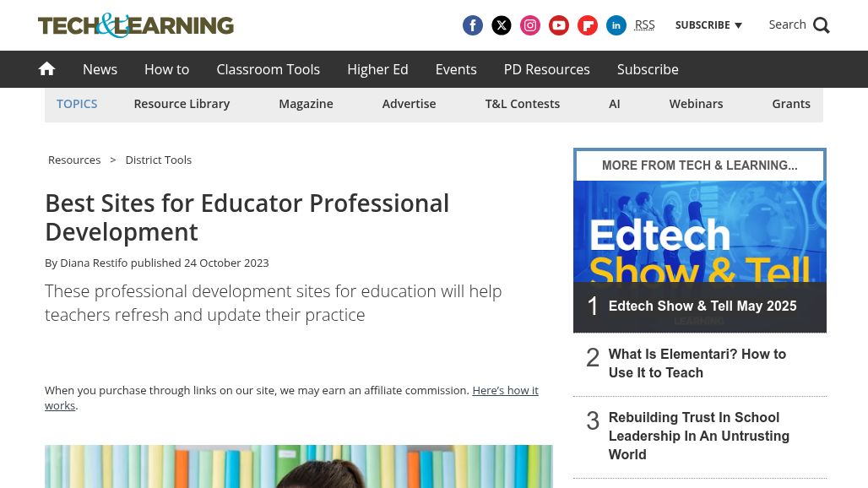868x488 pixels.
Task: Select the Higher Ed menu item
Action: point(377,69)
